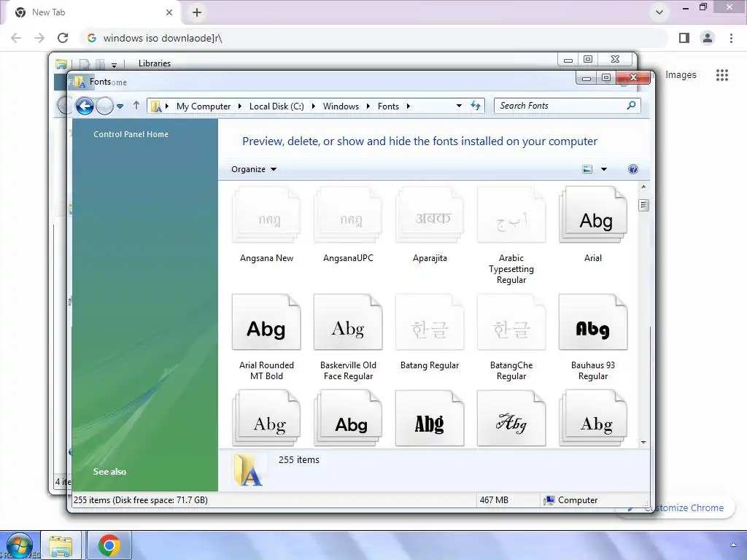Open Libraries quick access toolbar dropdown
This screenshot has height=560, width=747.
tap(114, 64)
